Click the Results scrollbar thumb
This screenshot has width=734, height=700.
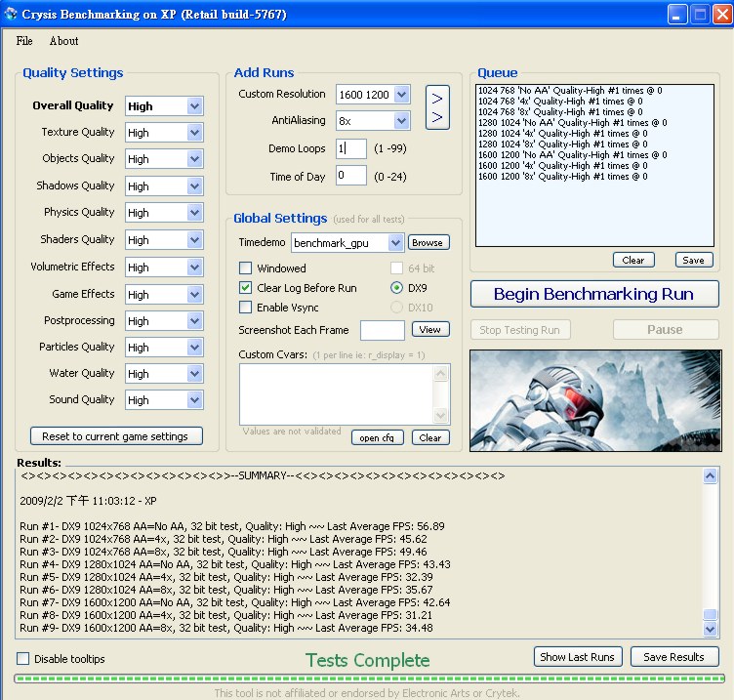click(x=711, y=614)
